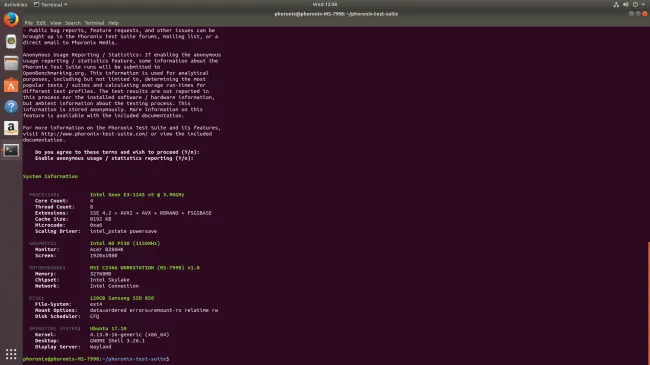
Task: Click the volume speaker icon in top bar
Action: pos(626,5)
